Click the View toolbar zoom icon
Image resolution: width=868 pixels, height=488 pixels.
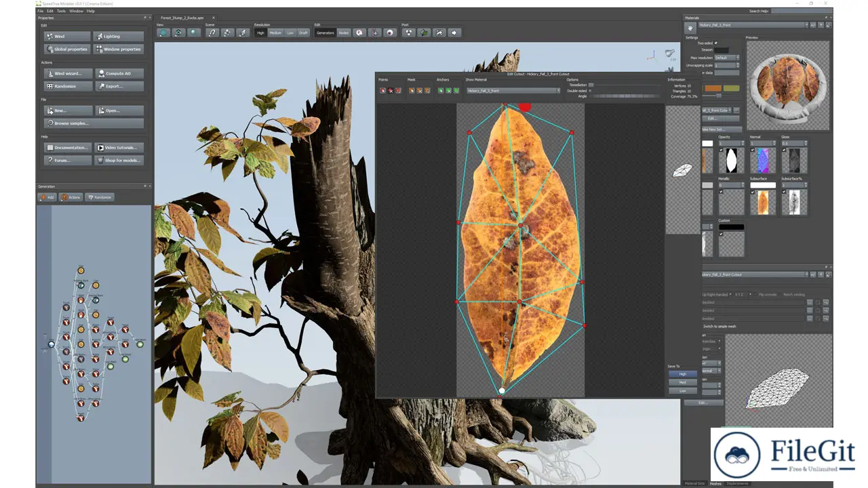coord(195,33)
